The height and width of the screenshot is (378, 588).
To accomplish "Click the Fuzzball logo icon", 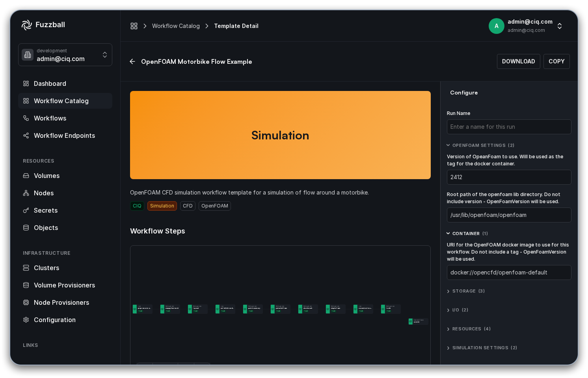I will click(27, 25).
